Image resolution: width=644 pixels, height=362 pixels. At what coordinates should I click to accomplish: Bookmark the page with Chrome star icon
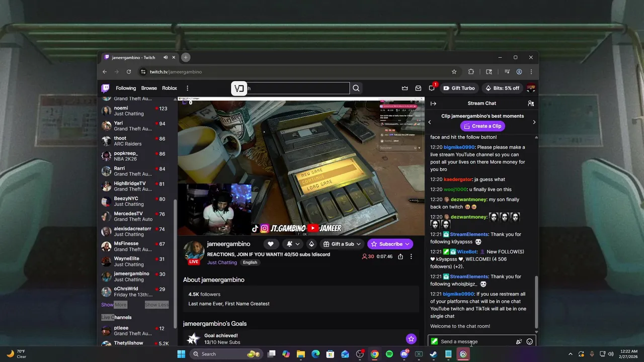pos(454,72)
